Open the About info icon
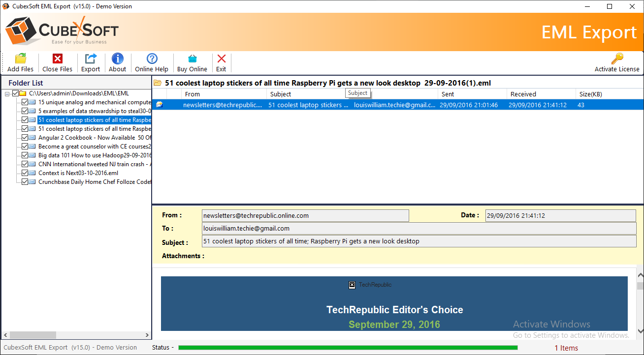 coord(118,59)
